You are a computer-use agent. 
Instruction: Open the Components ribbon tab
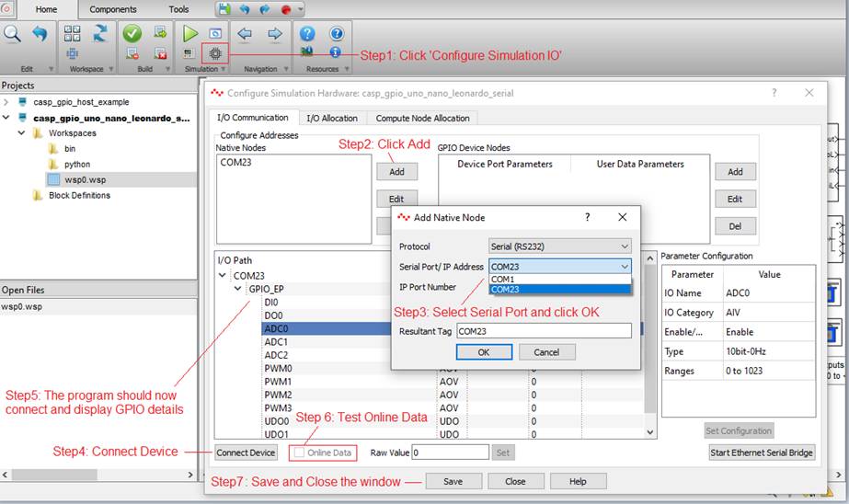(x=113, y=9)
